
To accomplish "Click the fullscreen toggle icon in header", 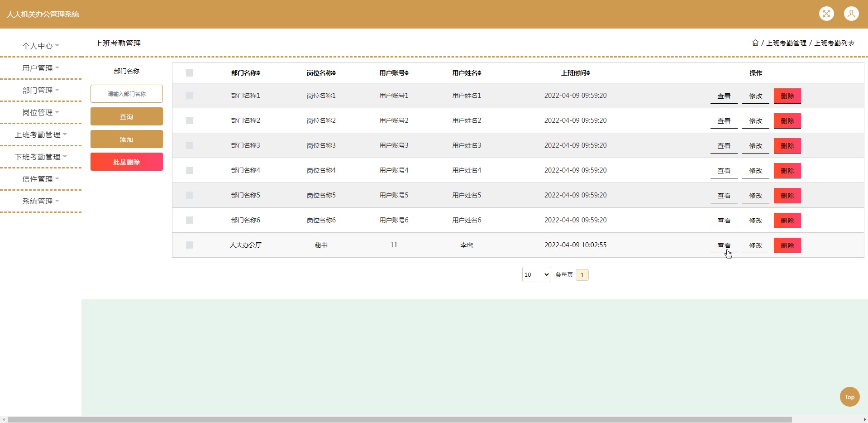I will [x=826, y=14].
